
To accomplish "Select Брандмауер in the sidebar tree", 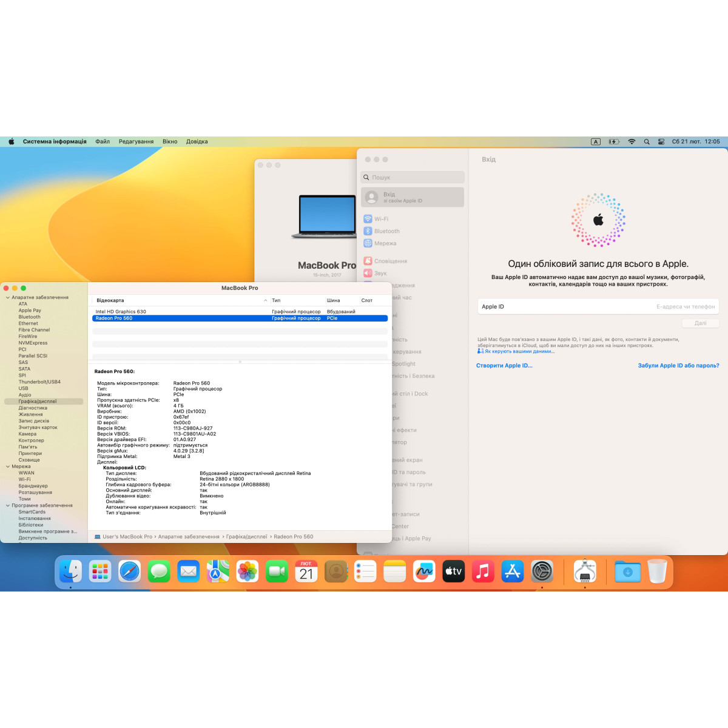I will coord(33,486).
